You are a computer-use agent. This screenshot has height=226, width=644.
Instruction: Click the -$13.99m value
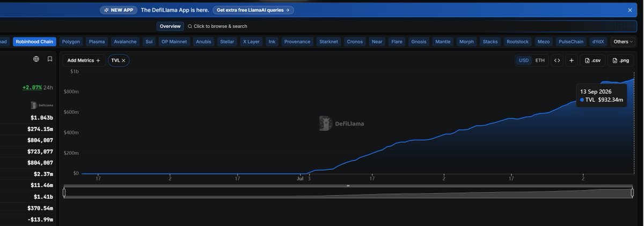[40, 220]
